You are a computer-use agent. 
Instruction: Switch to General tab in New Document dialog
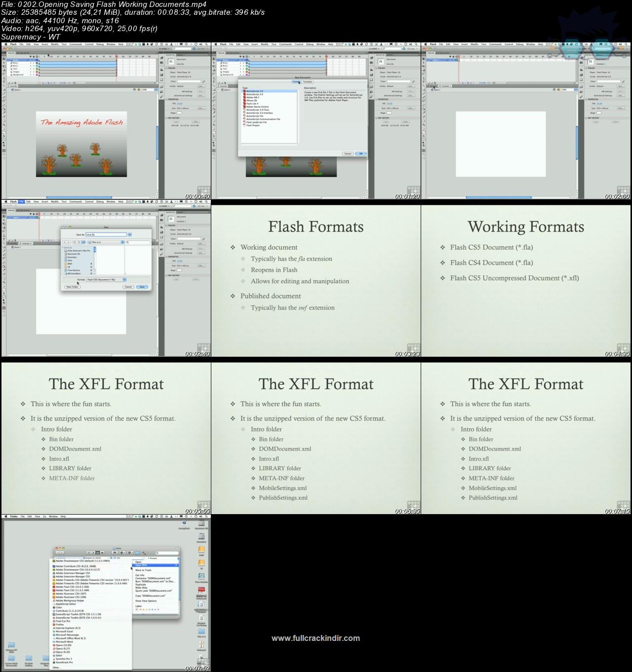[x=296, y=81]
